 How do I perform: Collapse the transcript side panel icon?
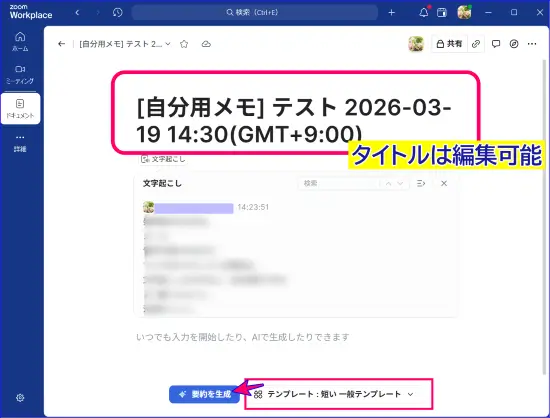coord(421,183)
